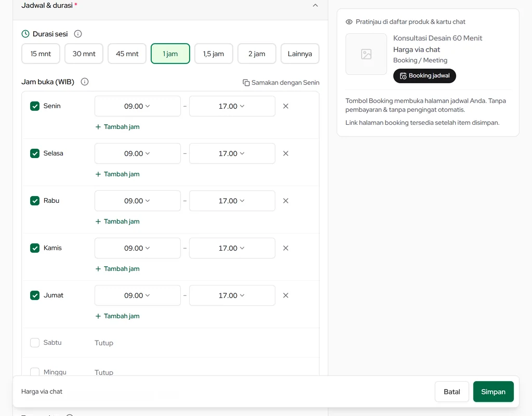Screen dimensions: 532x416
Task: Click the info icon beside Jam buka (WIB)
Action: (85, 82)
